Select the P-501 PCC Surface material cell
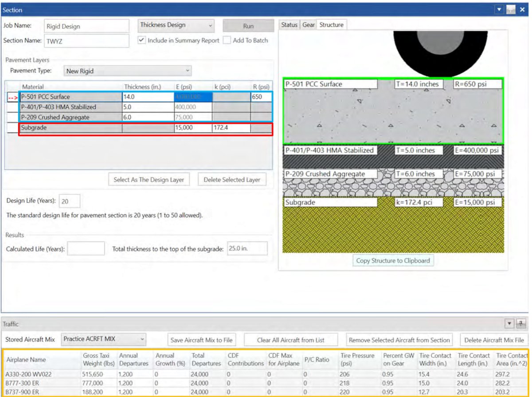The height and width of the screenshot is (397, 532). [71, 97]
